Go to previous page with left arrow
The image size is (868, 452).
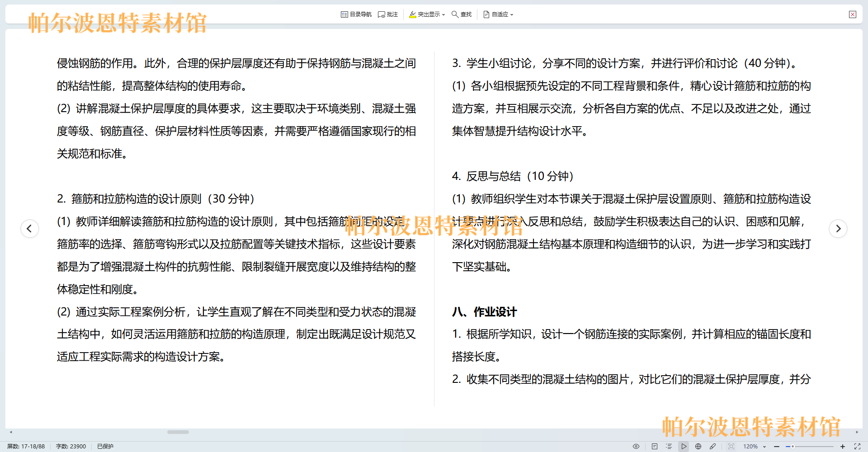click(x=29, y=228)
